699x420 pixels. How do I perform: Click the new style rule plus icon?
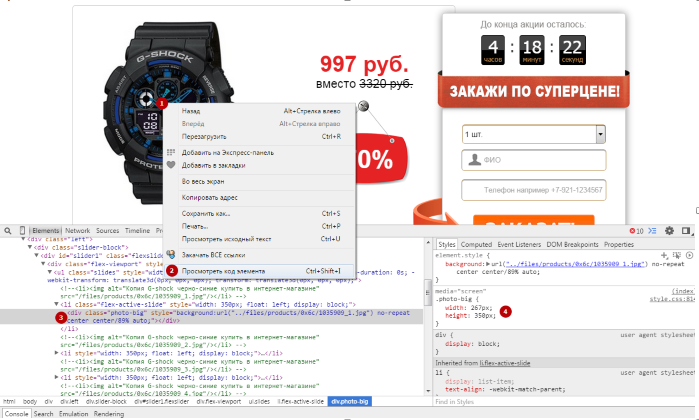pyautogui.click(x=663, y=256)
